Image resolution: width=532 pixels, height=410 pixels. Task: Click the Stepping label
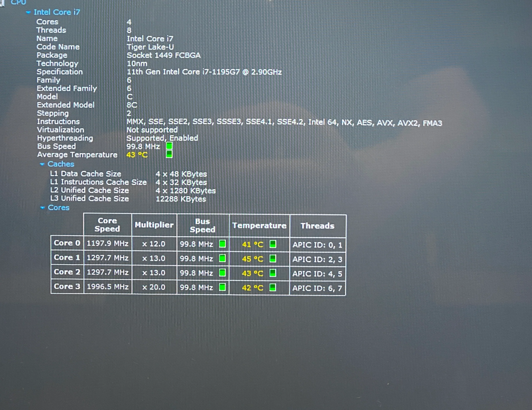tap(53, 113)
